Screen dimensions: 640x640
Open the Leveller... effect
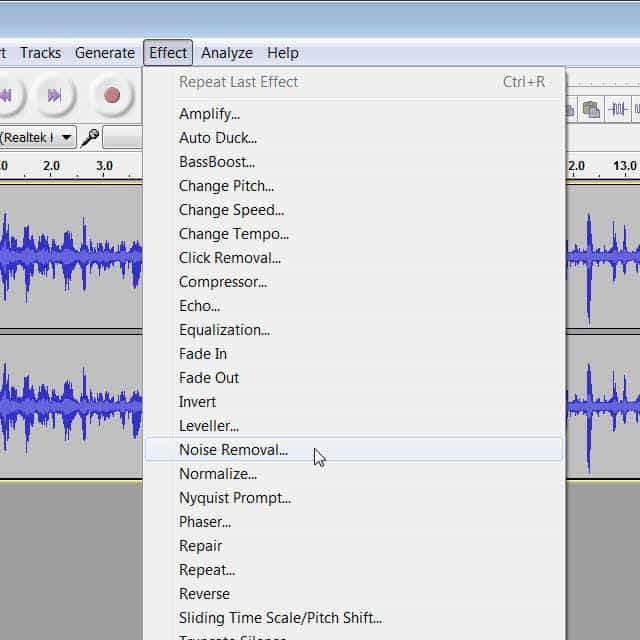point(353,426)
